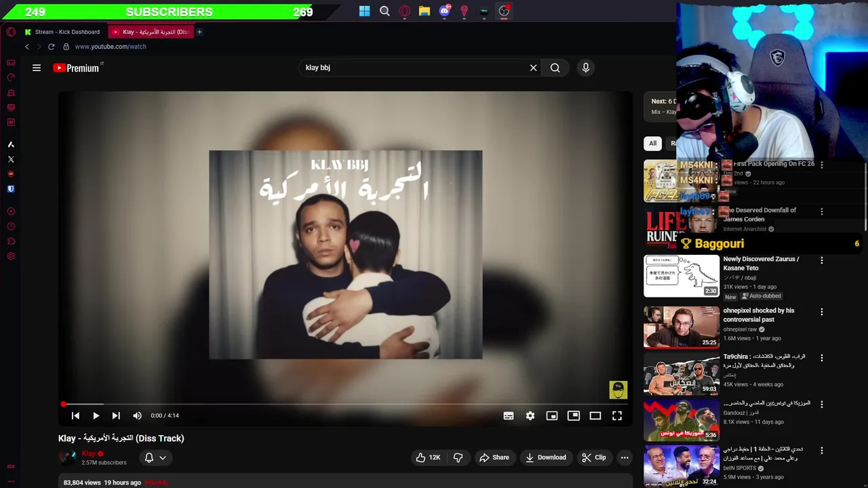This screenshot has height=488, width=868.
Task: Open Opera sidebar settings gear
Action: click(x=11, y=256)
